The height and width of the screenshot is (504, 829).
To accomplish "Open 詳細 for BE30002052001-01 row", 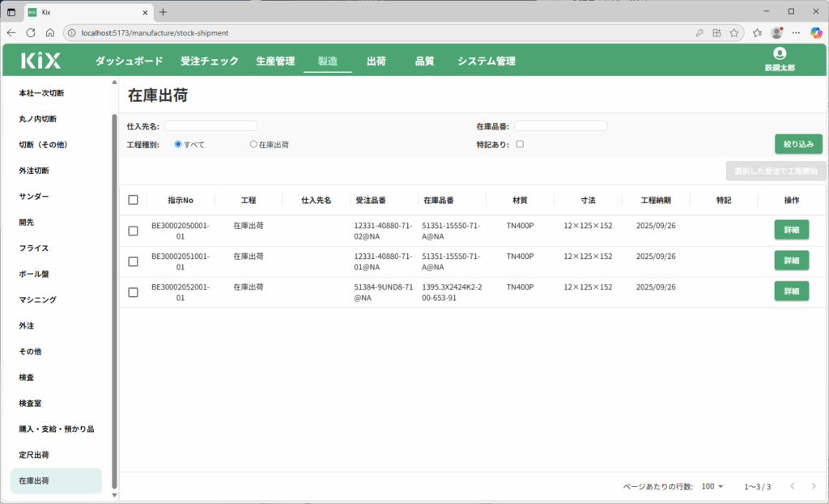I will (x=791, y=291).
